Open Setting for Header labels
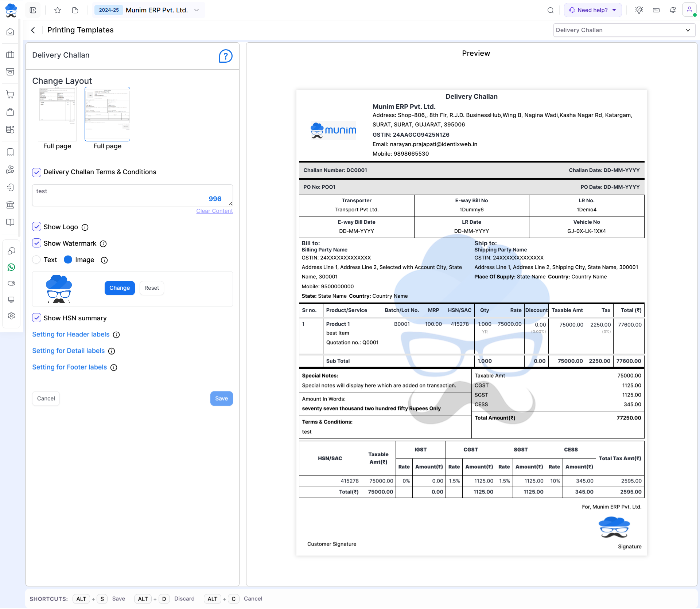700x609 pixels. 71,335
